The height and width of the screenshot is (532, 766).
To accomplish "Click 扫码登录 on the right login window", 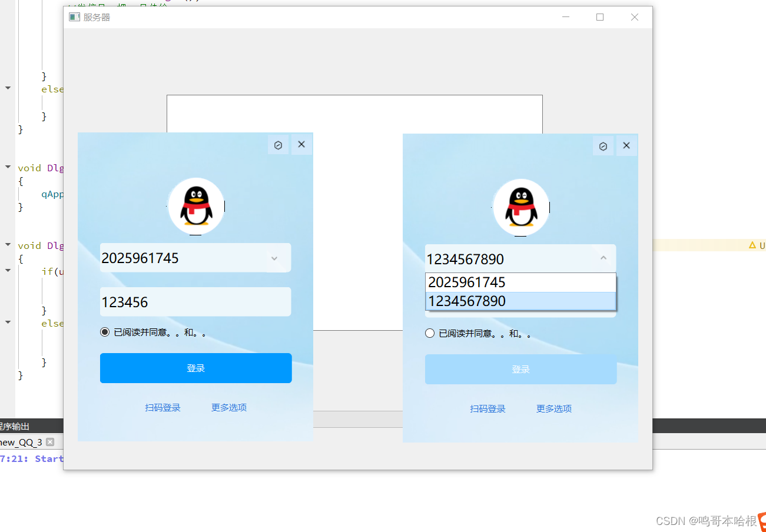I will (488, 408).
